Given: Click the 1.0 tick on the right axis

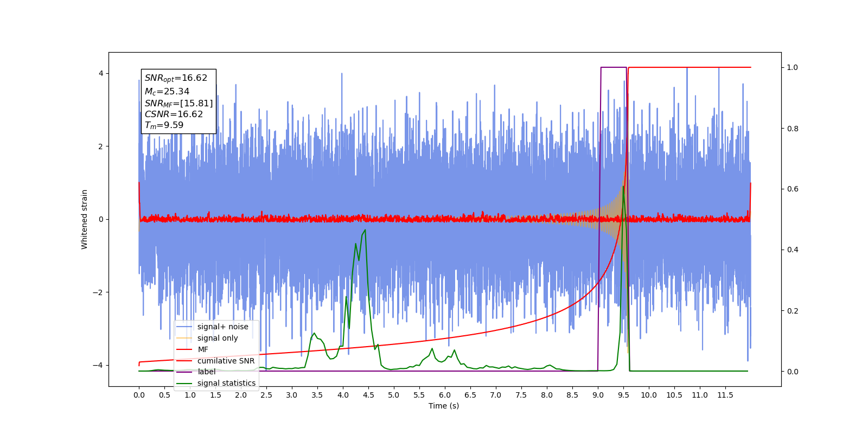Looking at the screenshot, I should (x=793, y=67).
